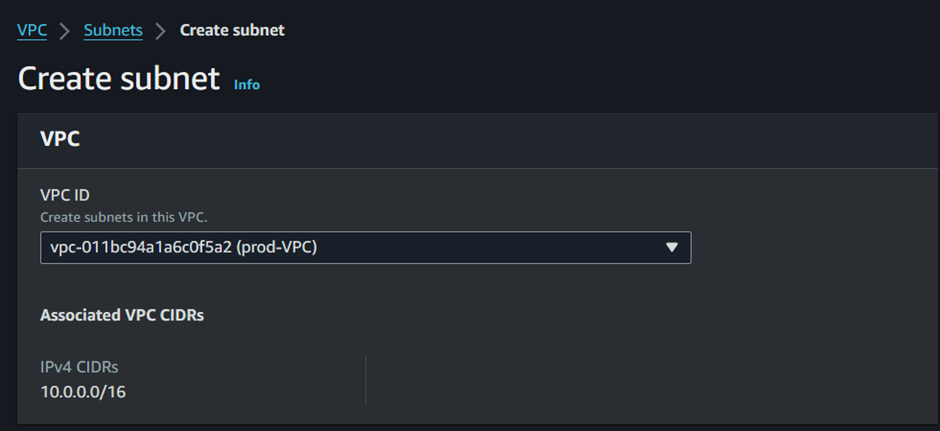Open the Info link beside Create subnet

pyautogui.click(x=247, y=85)
